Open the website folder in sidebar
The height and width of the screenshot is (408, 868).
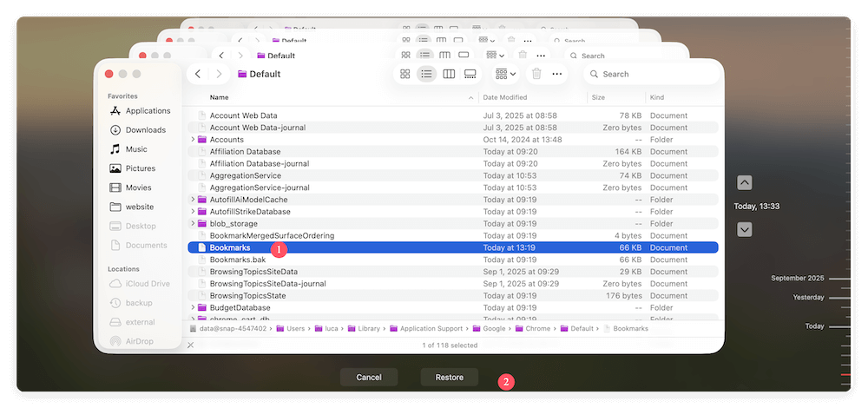click(x=132, y=207)
